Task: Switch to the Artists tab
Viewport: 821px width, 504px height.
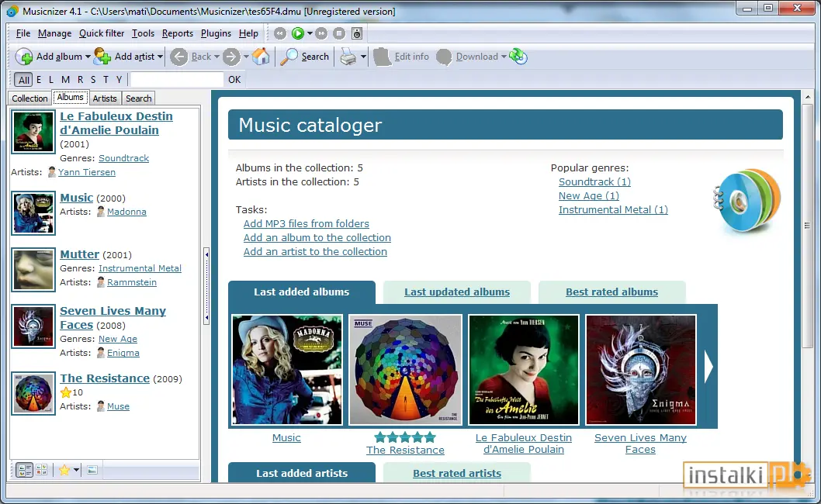Action: (x=105, y=98)
